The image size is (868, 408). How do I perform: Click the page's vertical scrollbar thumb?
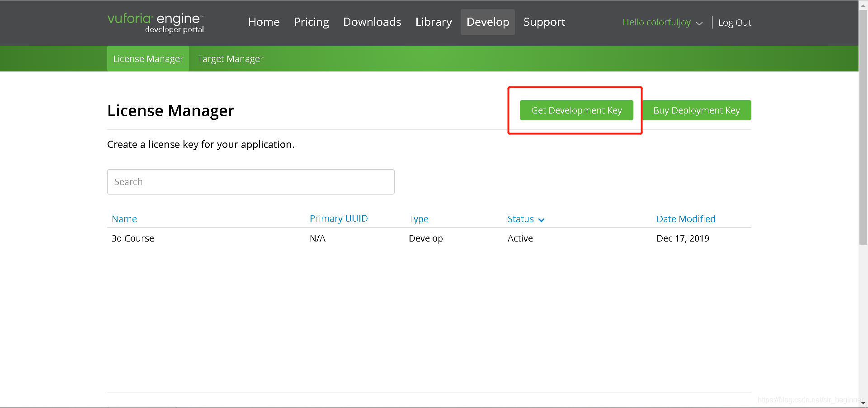point(863,127)
